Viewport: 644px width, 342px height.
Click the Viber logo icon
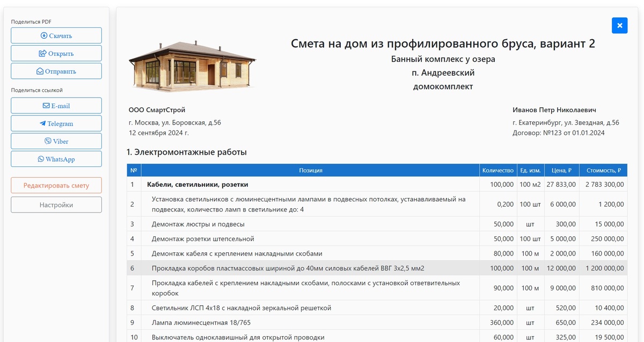[x=48, y=141]
